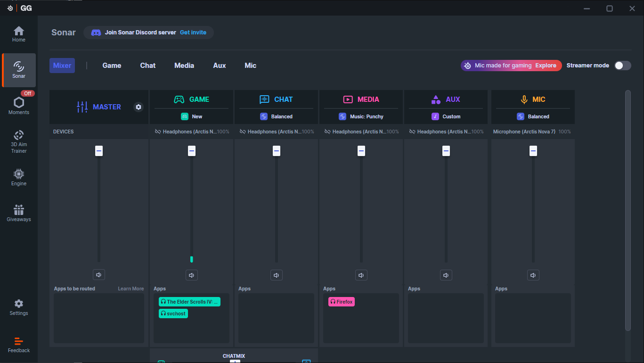Mute the Aux channel
The height and width of the screenshot is (363, 644).
pos(446,275)
